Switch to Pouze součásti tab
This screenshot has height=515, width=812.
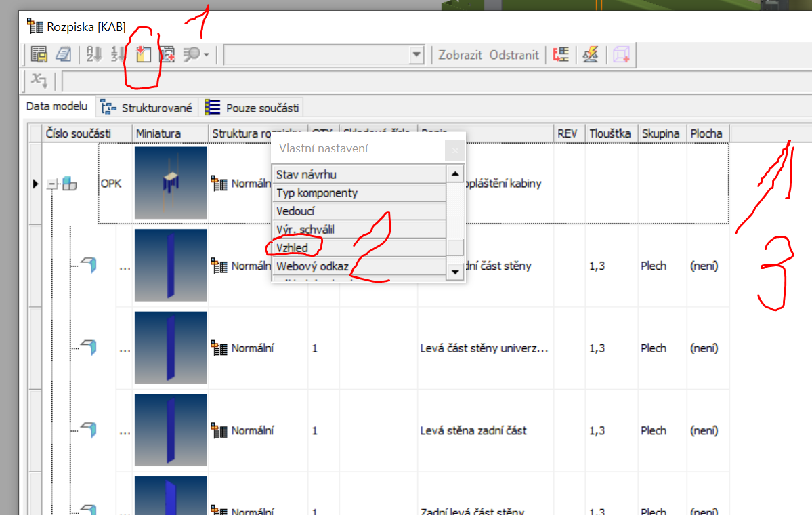tap(252, 107)
